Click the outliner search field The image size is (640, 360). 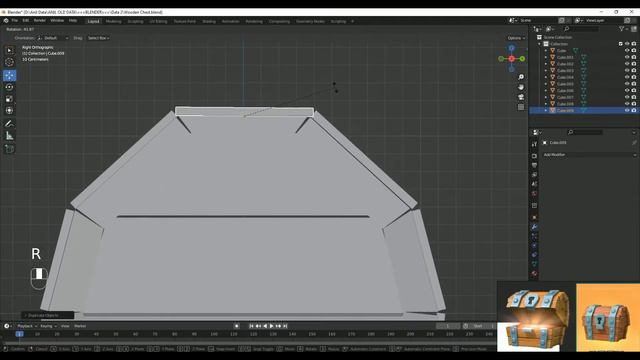pos(581,29)
